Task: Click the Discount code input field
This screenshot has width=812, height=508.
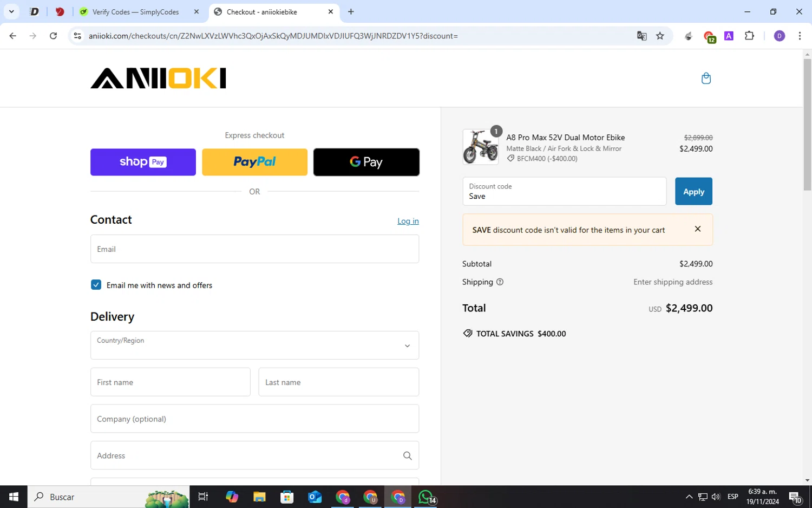Action: (x=565, y=191)
